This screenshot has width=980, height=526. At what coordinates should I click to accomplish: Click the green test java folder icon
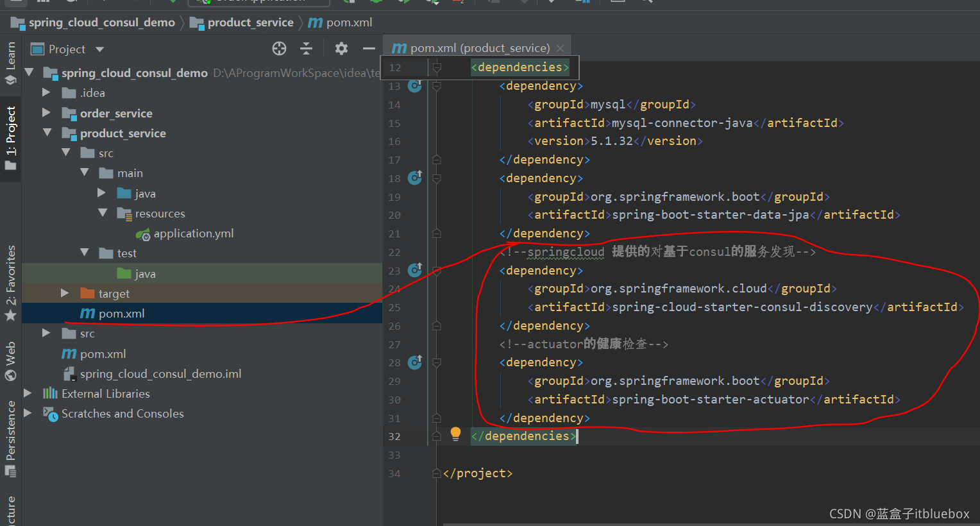[124, 274]
